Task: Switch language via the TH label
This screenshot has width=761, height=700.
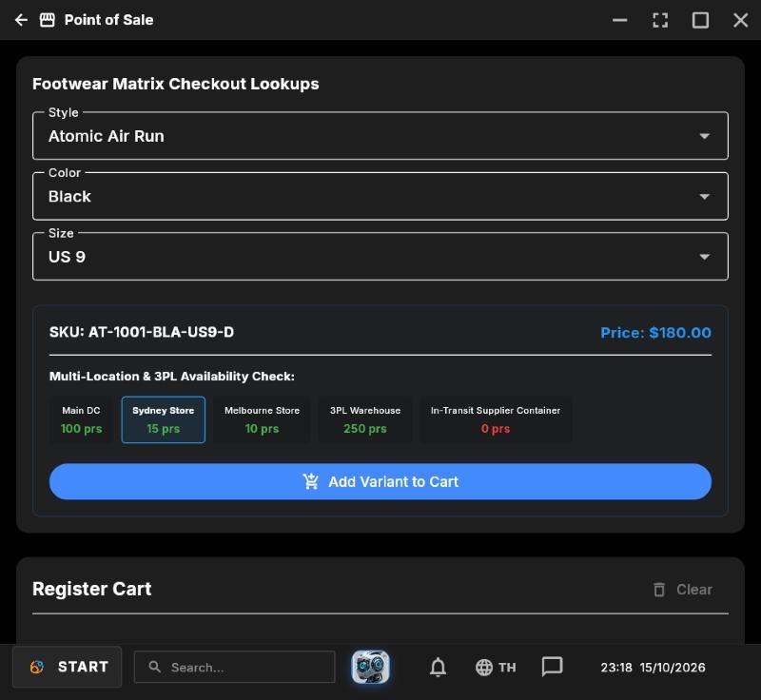Action: [x=507, y=668]
